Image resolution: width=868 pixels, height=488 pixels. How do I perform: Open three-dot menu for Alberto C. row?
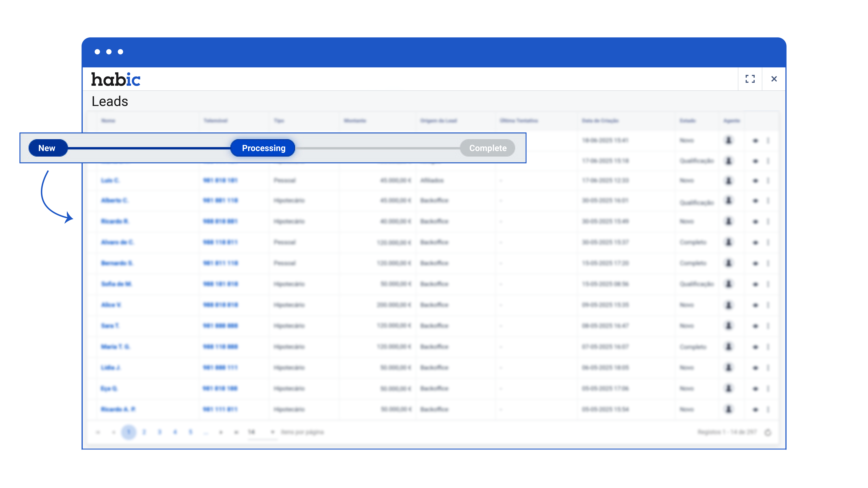[768, 201]
